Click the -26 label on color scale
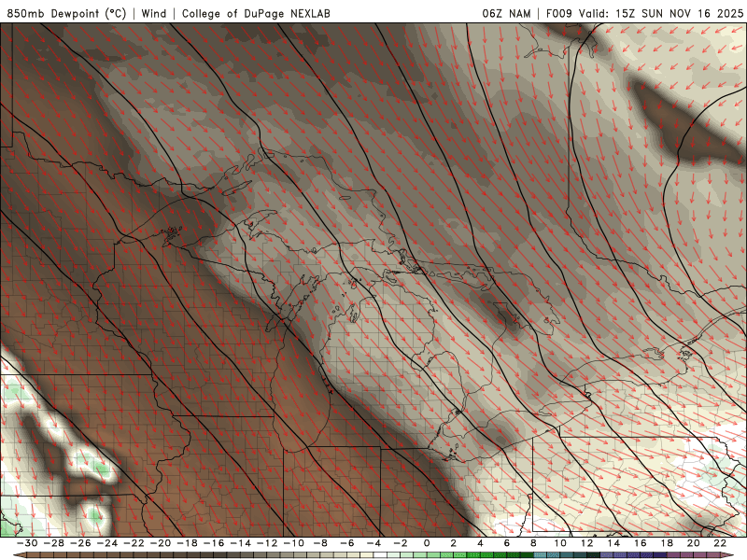The width and height of the screenshot is (747, 560). 80,543
